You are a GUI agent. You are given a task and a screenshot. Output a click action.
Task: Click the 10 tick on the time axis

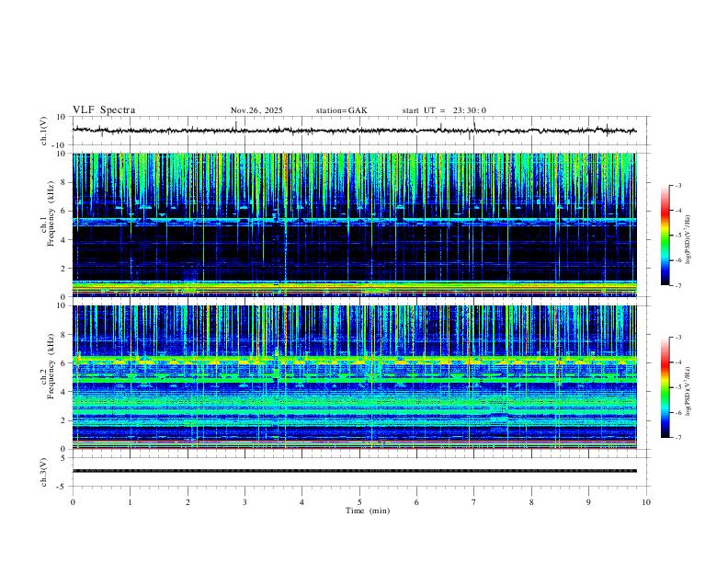(646, 502)
